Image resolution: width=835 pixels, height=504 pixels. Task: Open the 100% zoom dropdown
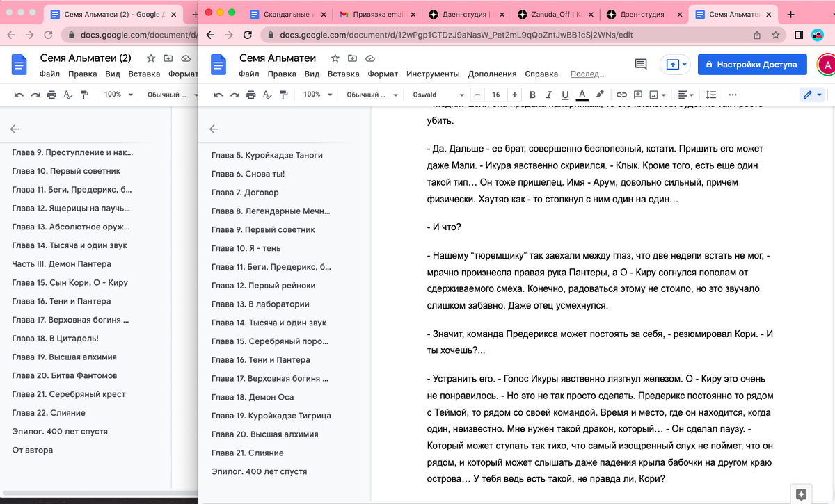[317, 94]
